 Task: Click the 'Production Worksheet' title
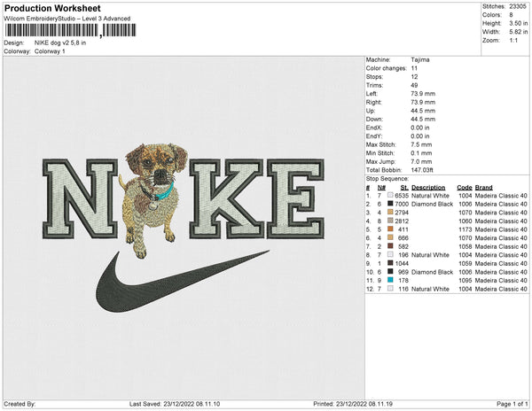pos(52,8)
